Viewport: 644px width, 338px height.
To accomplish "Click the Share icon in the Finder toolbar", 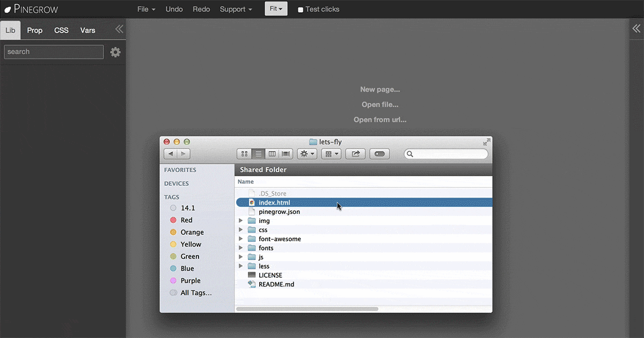I will click(x=355, y=154).
